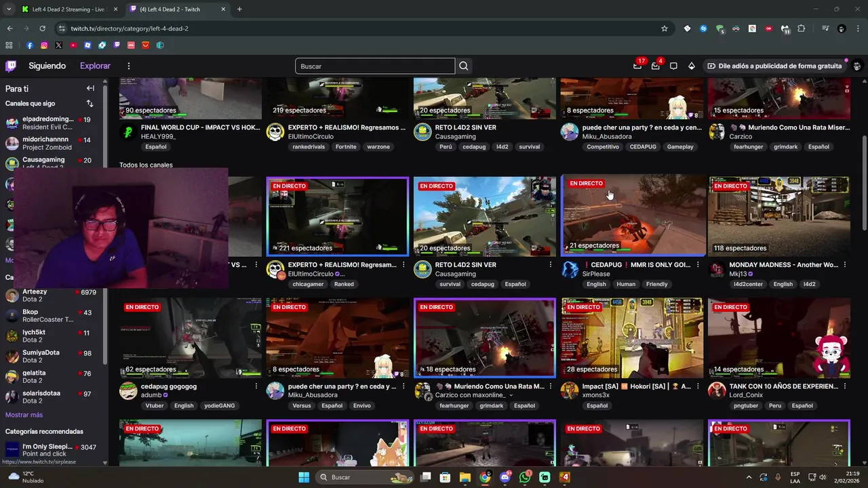
Task: Open YouTube bookmark in bookmarks bar
Action: (73, 45)
